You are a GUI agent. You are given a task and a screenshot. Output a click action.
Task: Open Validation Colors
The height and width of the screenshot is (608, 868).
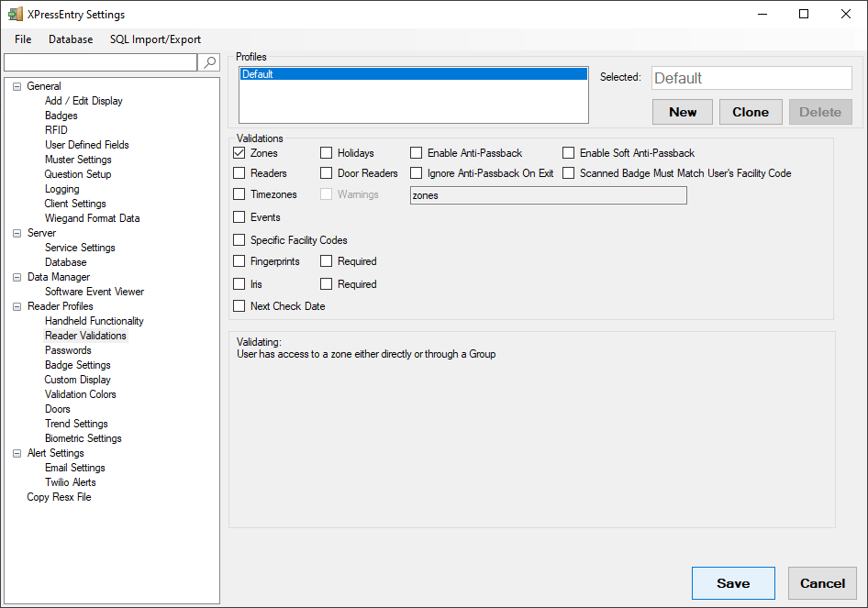81,394
